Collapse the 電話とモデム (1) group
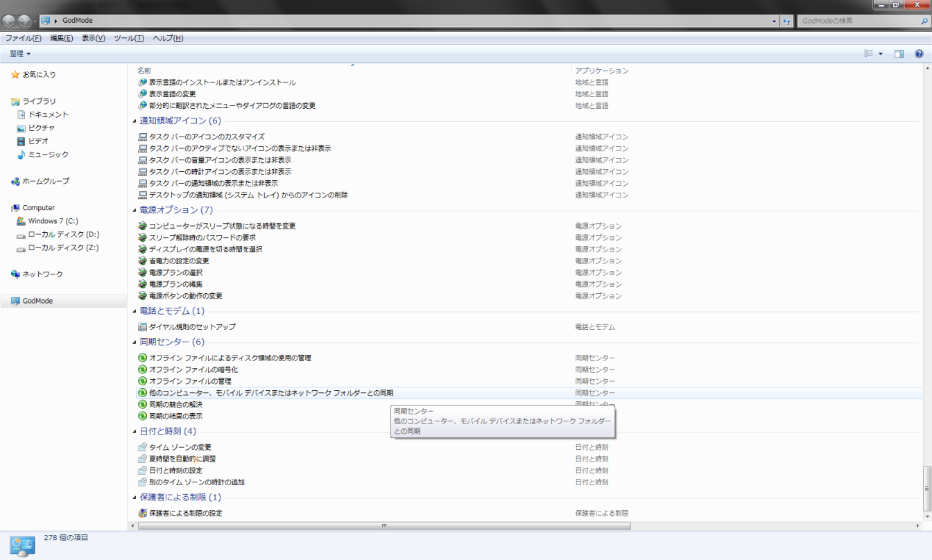The image size is (932, 560). click(134, 311)
